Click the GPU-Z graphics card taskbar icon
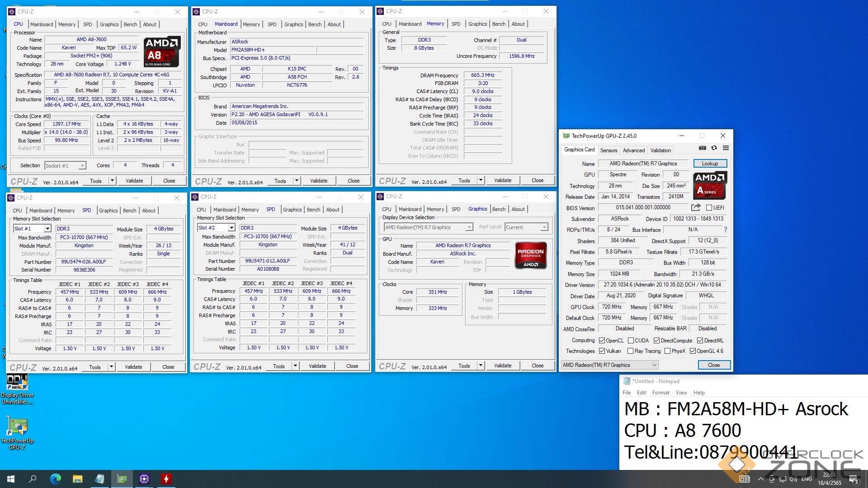868x488 pixels. pyautogui.click(x=122, y=479)
